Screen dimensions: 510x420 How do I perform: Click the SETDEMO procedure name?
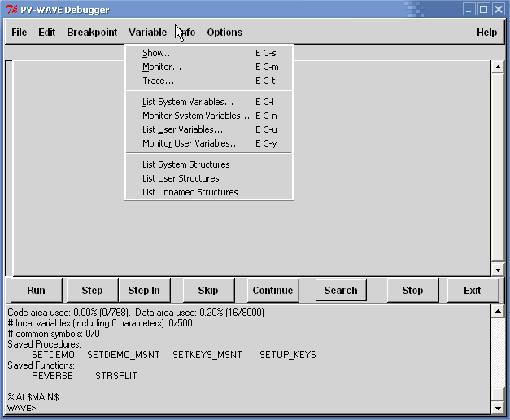click(53, 355)
